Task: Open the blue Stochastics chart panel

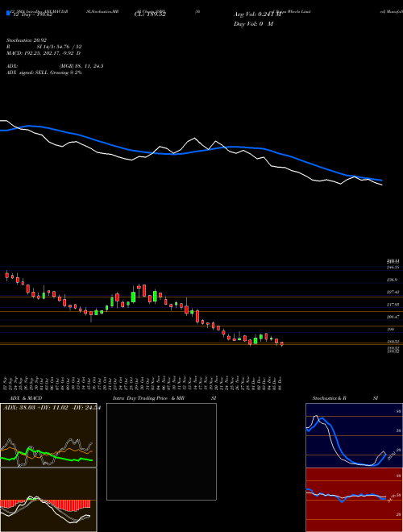Action: pos(354,435)
